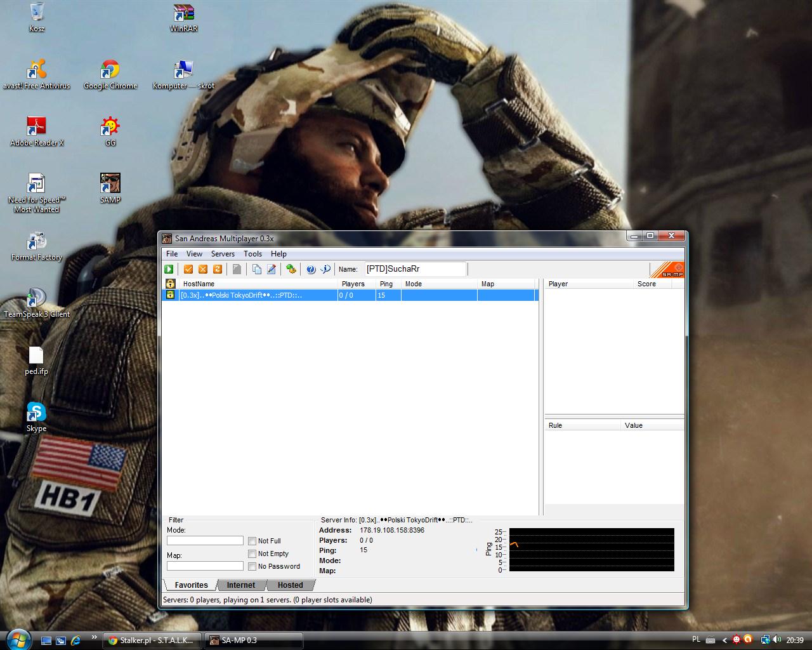
Task: Click the Player column header
Action: pos(589,284)
